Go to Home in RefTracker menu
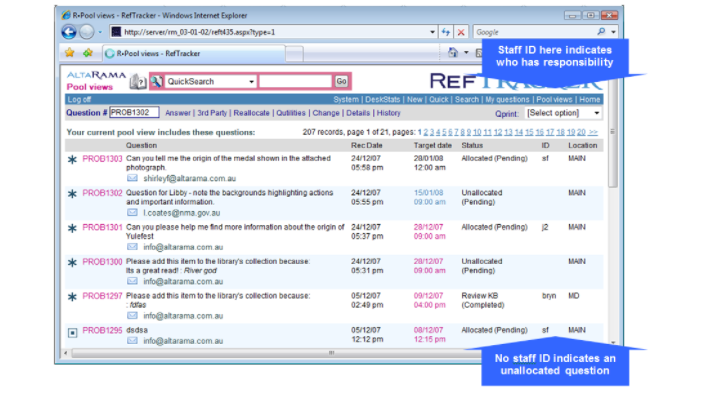Image resolution: width=709 pixels, height=395 pixels. tap(590, 99)
